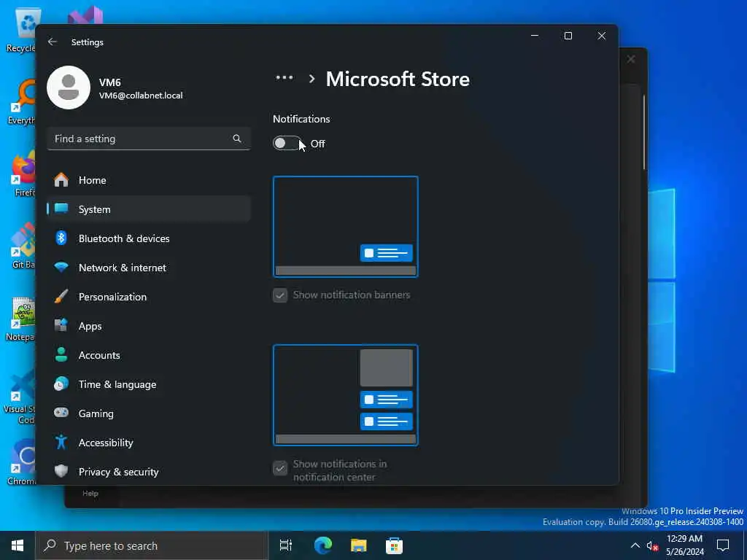Select the Everything desktop shortcut
Screen dimensions: 747x560
(x=21, y=102)
